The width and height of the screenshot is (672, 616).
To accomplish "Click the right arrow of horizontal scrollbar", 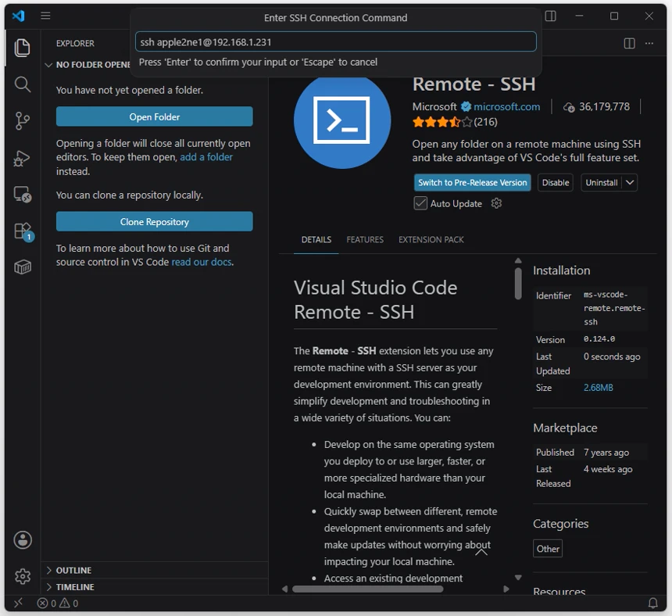I will [506, 589].
